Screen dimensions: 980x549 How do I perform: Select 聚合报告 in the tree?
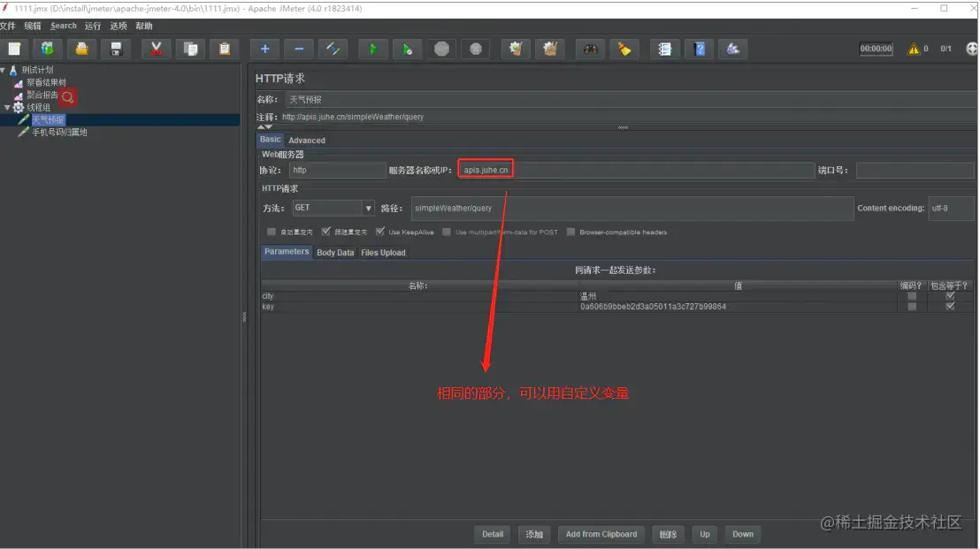pos(42,95)
